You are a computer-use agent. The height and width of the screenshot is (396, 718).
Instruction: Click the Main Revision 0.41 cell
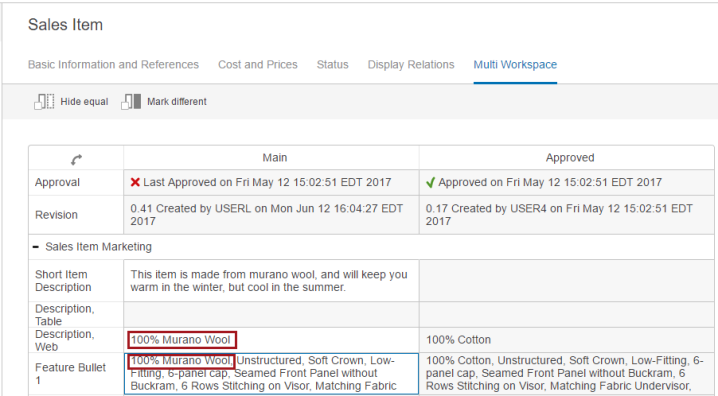coord(272,215)
